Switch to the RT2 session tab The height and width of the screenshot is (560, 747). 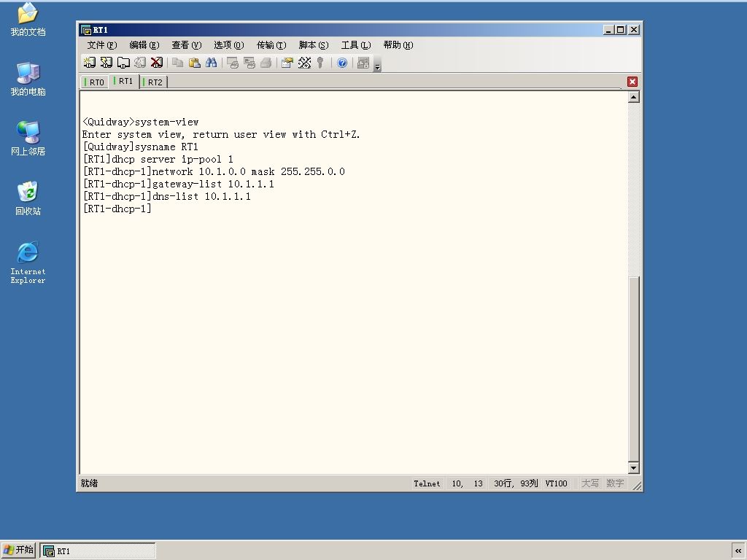[153, 82]
